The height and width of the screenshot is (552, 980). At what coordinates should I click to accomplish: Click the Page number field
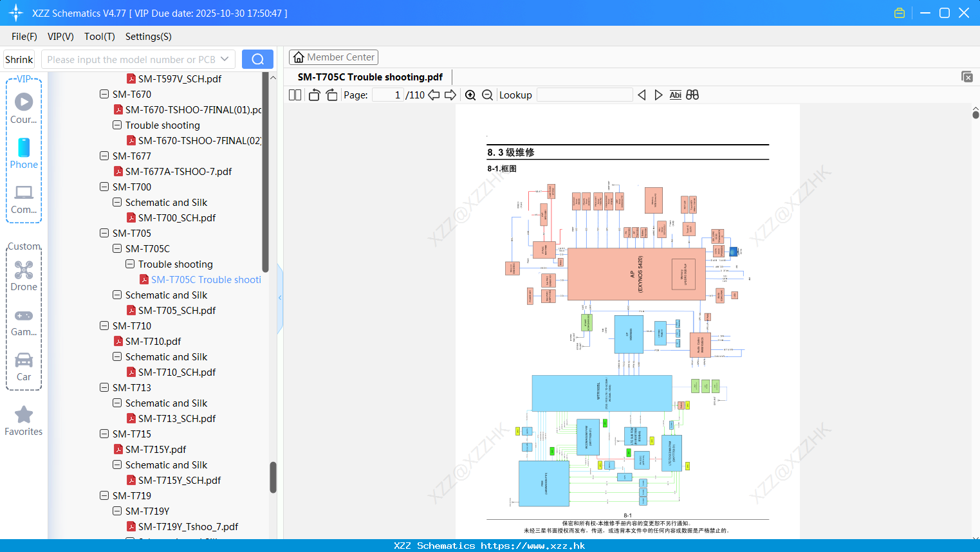[x=387, y=95]
